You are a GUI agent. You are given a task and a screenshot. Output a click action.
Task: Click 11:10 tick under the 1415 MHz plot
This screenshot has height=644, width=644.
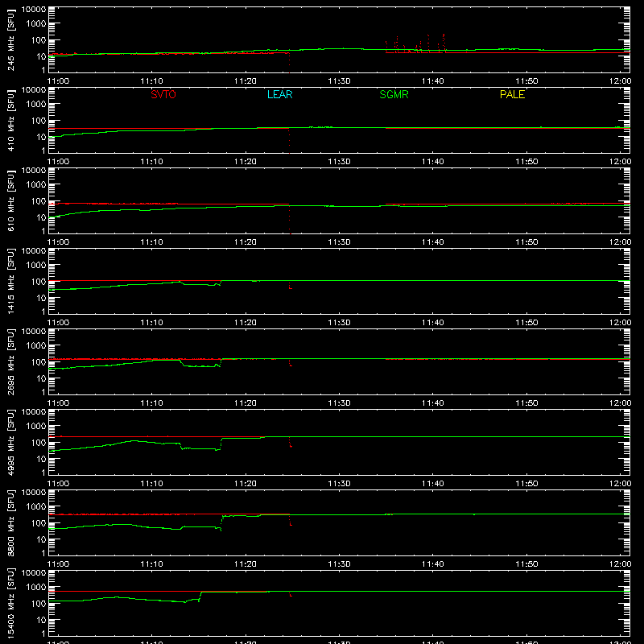point(151,323)
